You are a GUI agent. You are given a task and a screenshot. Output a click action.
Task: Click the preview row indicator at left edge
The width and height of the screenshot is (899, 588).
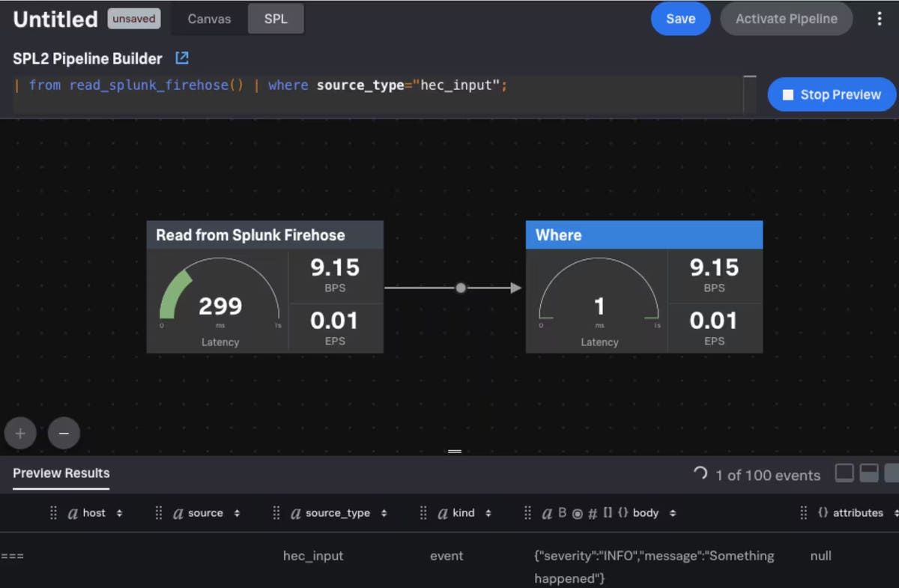coord(12,557)
